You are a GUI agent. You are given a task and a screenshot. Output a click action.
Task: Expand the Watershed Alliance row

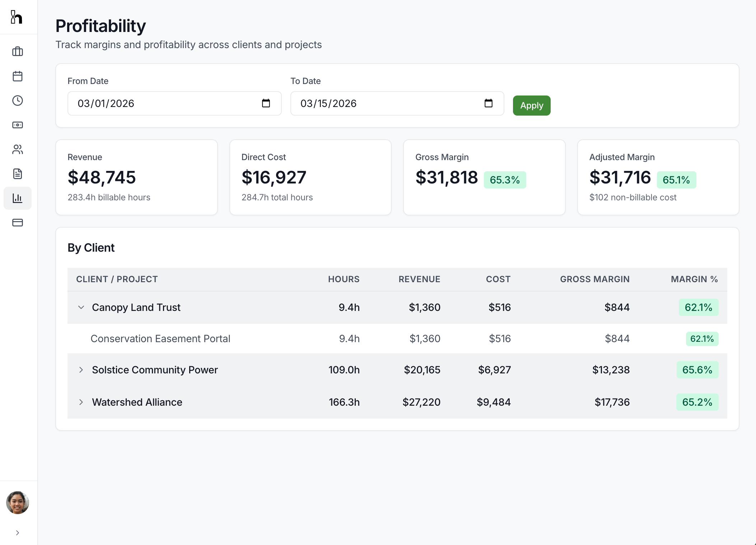coord(80,402)
